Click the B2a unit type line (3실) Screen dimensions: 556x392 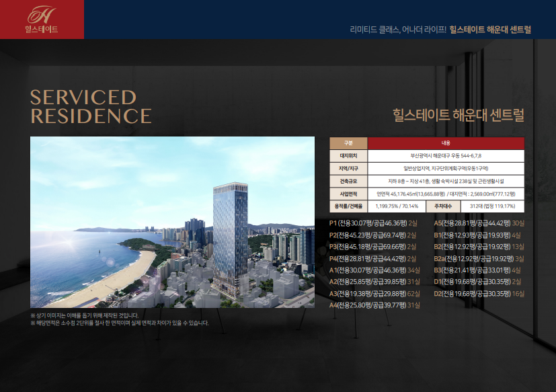pyautogui.click(x=479, y=259)
